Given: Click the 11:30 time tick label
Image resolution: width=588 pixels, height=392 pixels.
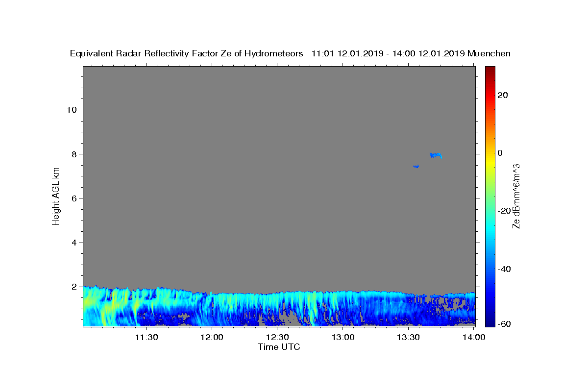Looking at the screenshot, I should pyautogui.click(x=146, y=337).
